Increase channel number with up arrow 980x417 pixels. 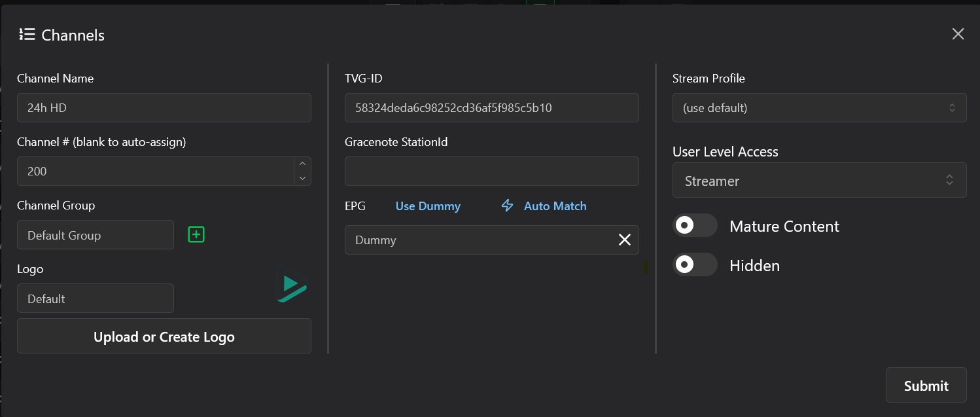(x=302, y=164)
